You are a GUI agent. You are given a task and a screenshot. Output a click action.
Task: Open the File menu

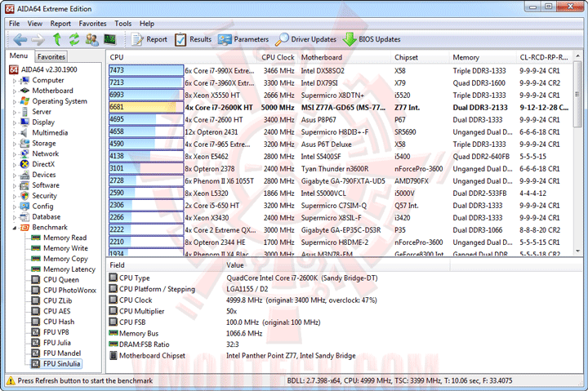click(x=14, y=24)
